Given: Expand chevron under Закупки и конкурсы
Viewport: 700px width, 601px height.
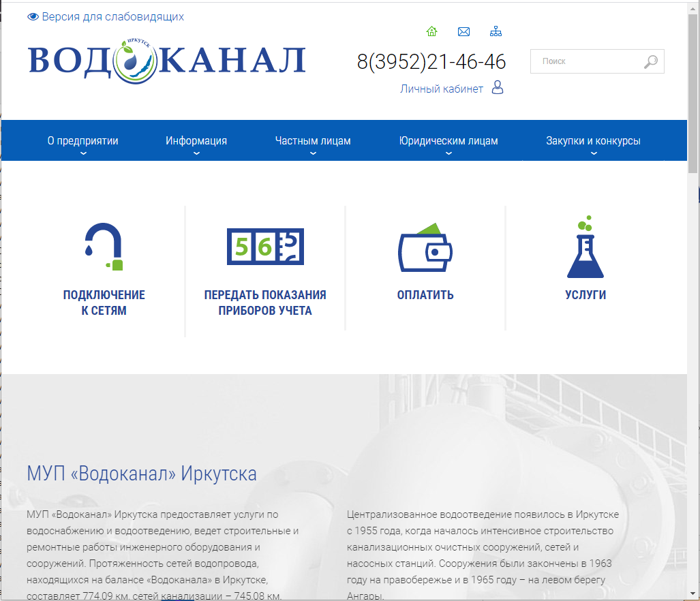Looking at the screenshot, I should (x=594, y=153).
